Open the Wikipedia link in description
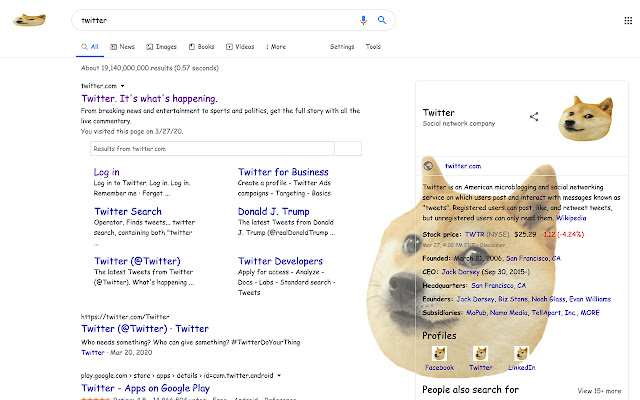 (x=571, y=218)
